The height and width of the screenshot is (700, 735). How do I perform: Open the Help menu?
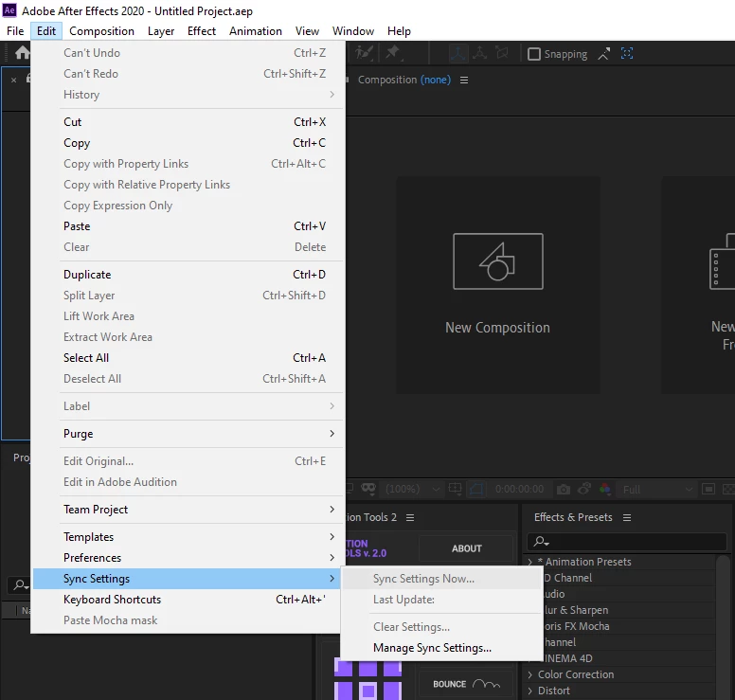pos(399,31)
